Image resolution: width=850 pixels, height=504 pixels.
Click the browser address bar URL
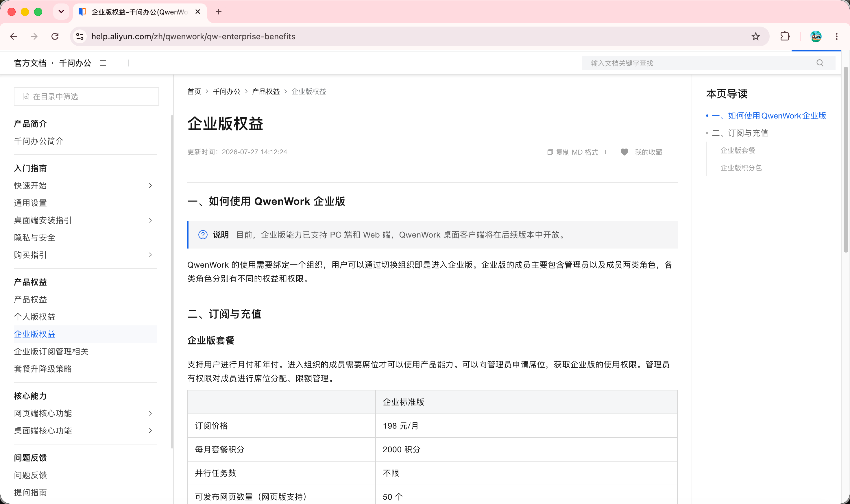(193, 36)
